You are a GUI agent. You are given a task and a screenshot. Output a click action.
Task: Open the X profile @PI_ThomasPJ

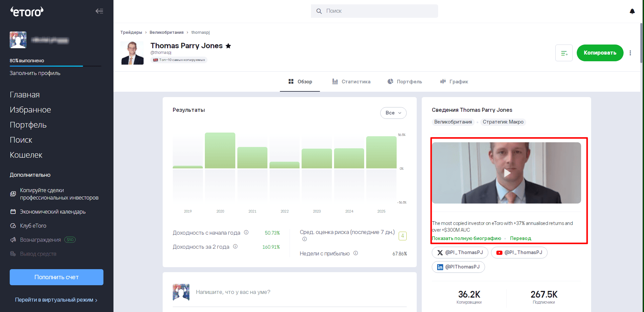point(460,252)
